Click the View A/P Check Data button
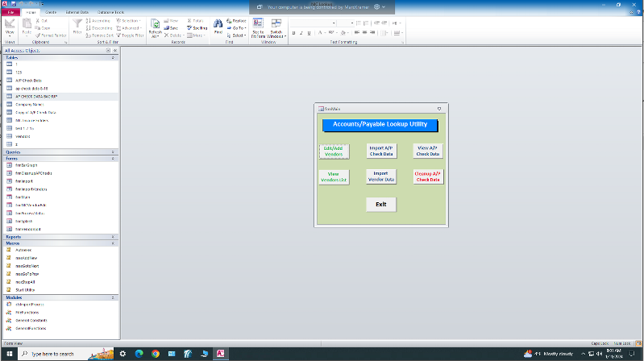Screen dimensions: 644x361 coord(427,151)
